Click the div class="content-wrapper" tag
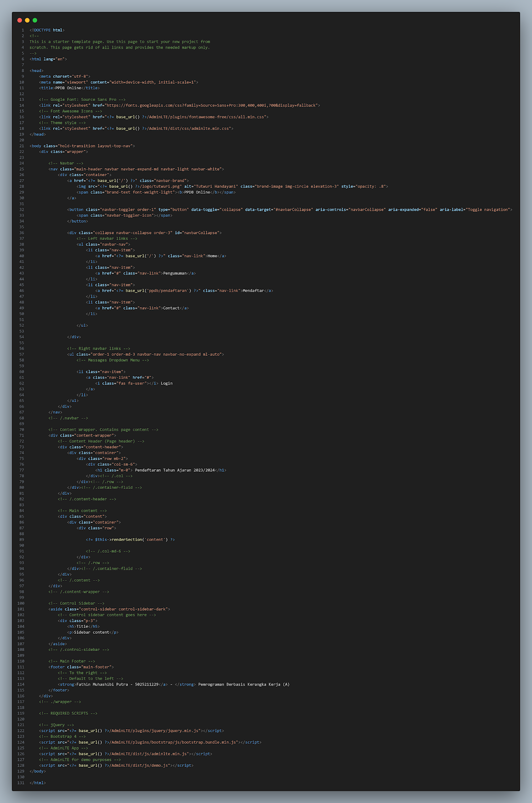532x803 pixels. 82,435
